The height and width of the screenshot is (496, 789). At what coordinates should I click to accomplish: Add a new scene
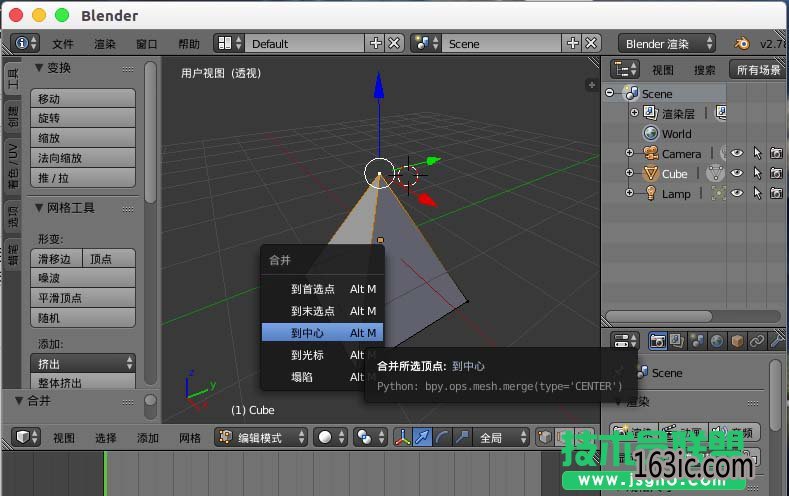(x=573, y=43)
